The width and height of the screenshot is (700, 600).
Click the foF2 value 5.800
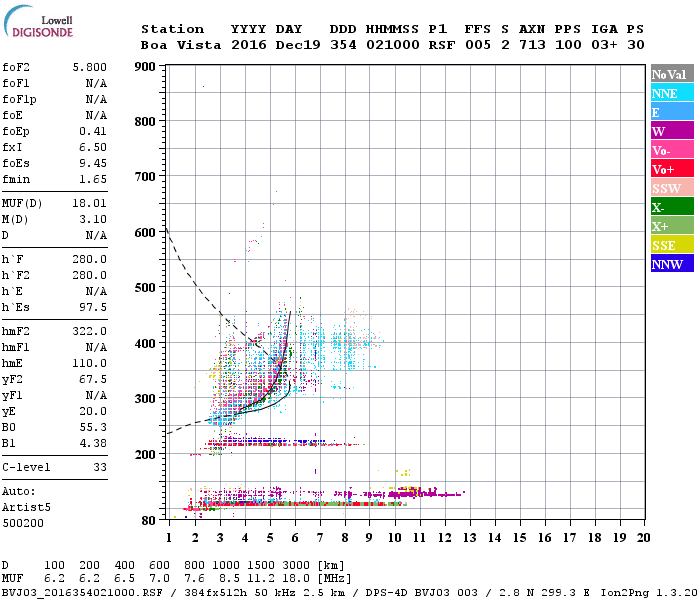coord(90,67)
